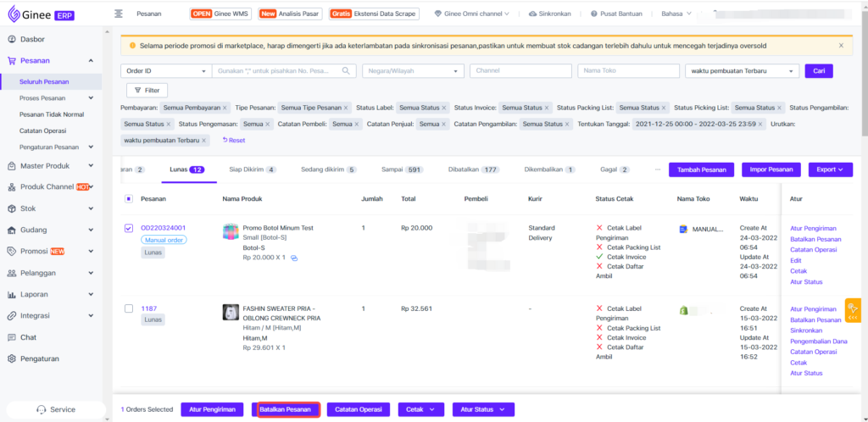Image resolution: width=868 pixels, height=422 pixels.
Task: Switch to the Dibatalkan tab
Action: click(x=475, y=169)
